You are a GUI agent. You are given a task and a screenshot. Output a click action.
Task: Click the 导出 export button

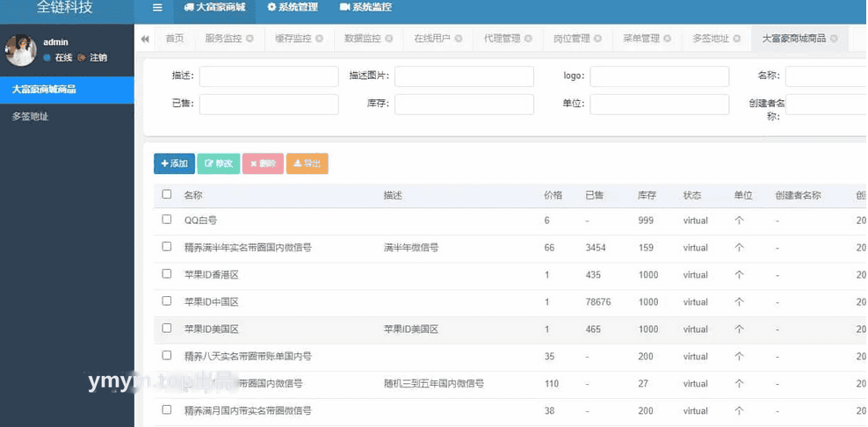pyautogui.click(x=307, y=164)
